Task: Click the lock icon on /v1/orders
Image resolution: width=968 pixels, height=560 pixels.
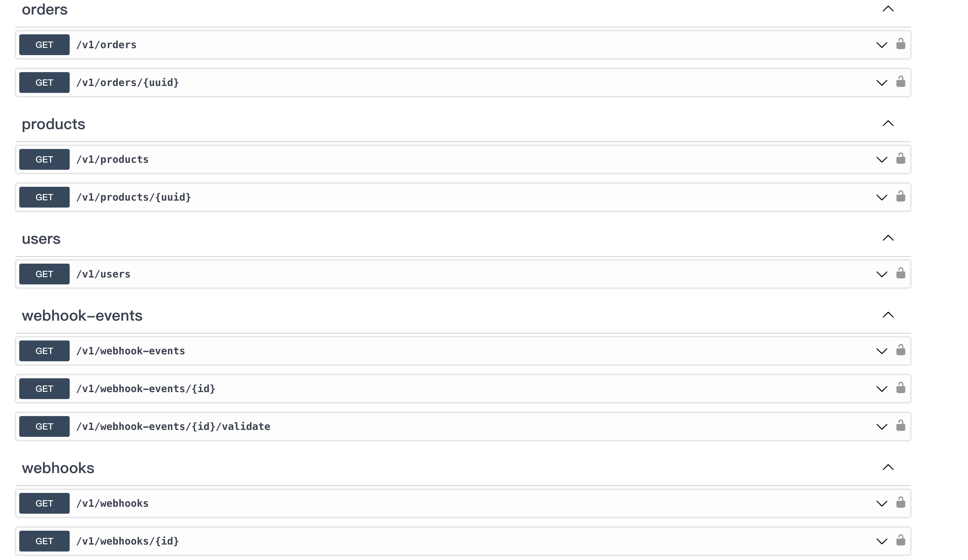Action: tap(901, 44)
